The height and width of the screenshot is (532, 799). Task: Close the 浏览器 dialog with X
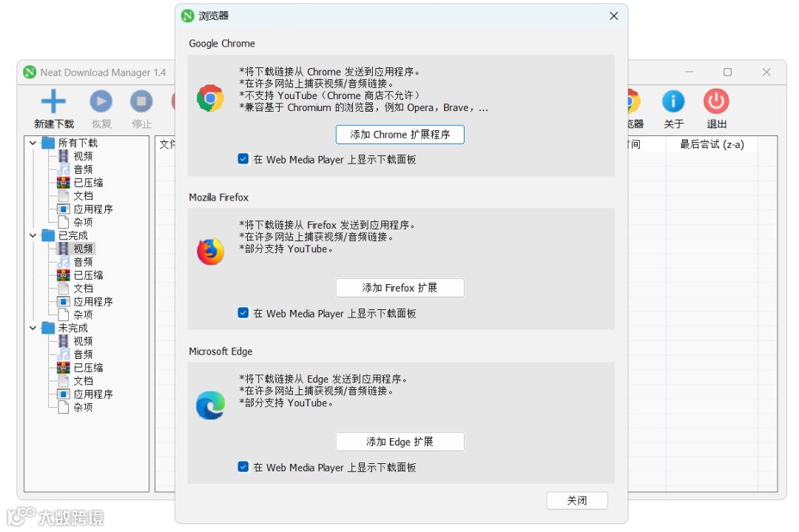pos(613,16)
